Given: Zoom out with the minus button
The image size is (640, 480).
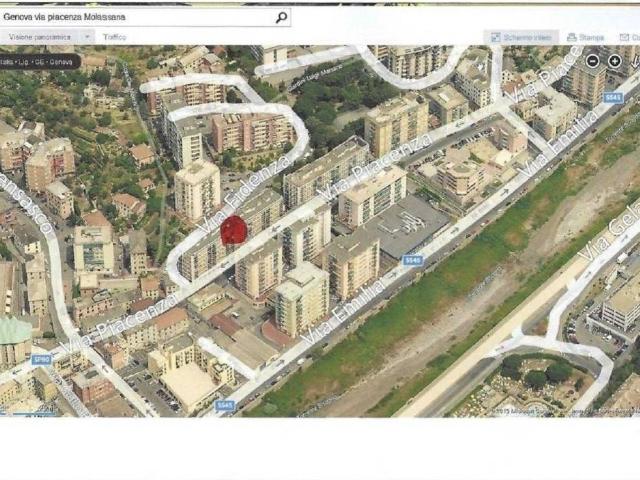Looking at the screenshot, I should click(592, 61).
